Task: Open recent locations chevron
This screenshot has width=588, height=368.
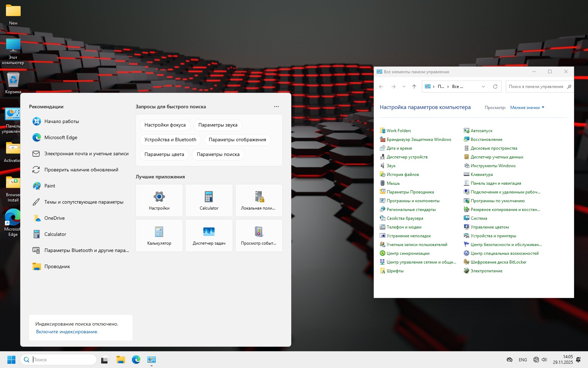Action: click(x=404, y=87)
